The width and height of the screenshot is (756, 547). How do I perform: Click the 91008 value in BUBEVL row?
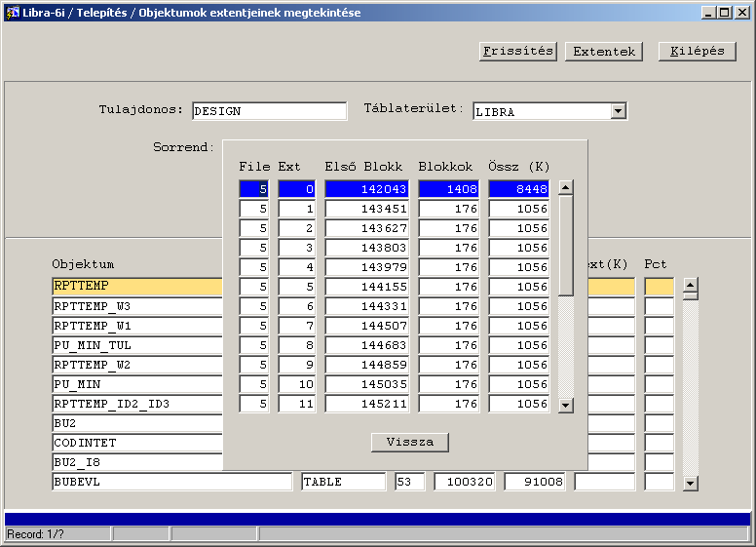coord(534,482)
